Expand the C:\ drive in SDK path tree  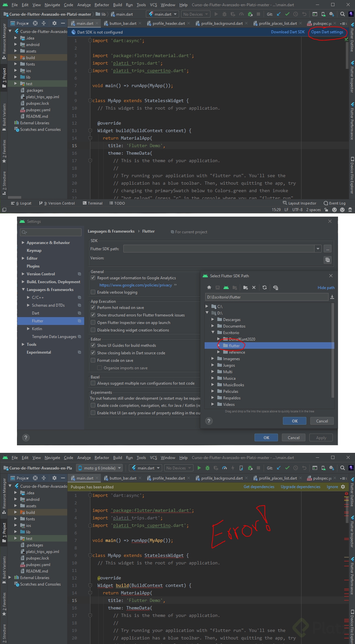point(207,306)
